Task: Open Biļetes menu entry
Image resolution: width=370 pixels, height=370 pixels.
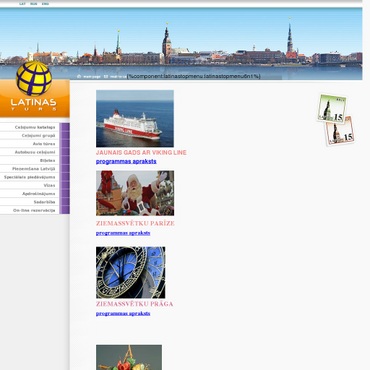Action: pyautogui.click(x=35, y=161)
